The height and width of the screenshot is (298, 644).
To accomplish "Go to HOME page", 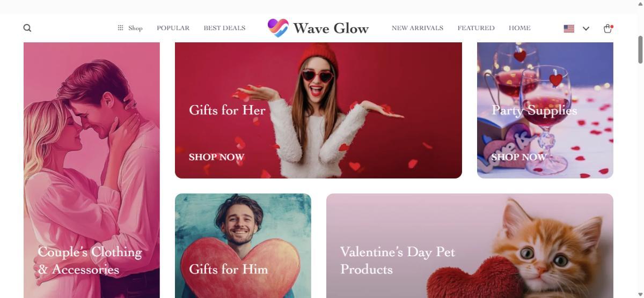I will tap(519, 28).
